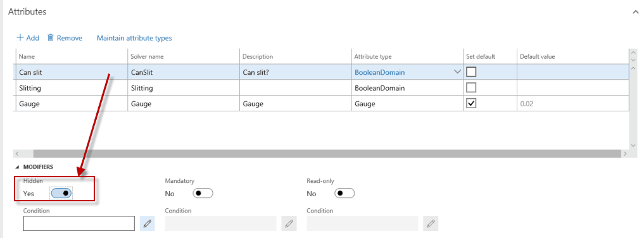Select the Can slit name cell
The height and width of the screenshot is (238, 644).
tap(72, 72)
